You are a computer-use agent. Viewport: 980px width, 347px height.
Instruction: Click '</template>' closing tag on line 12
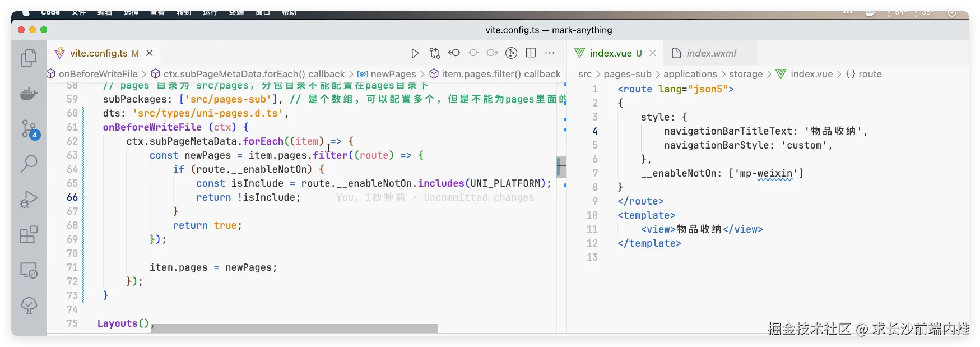[x=649, y=243]
